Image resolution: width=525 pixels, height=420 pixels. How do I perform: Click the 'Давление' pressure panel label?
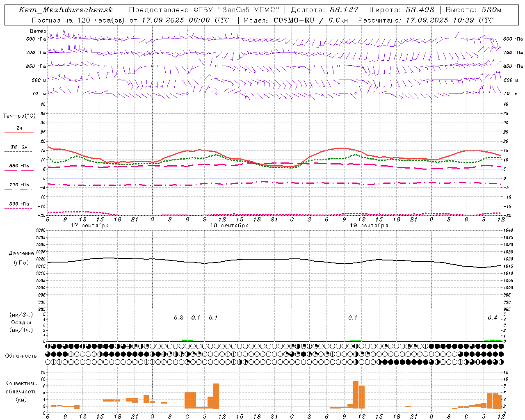click(x=21, y=253)
